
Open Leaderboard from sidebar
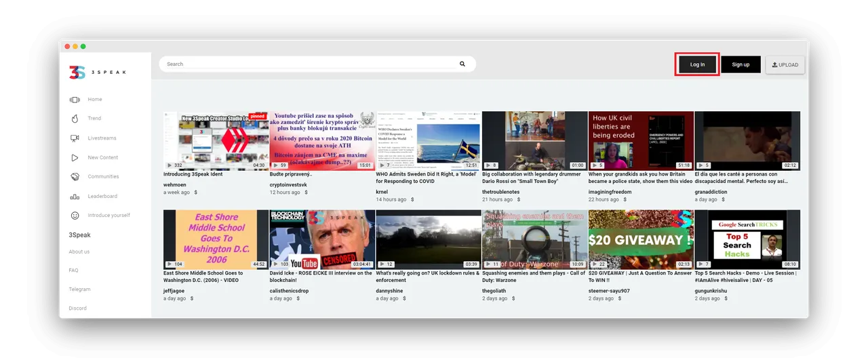point(102,197)
